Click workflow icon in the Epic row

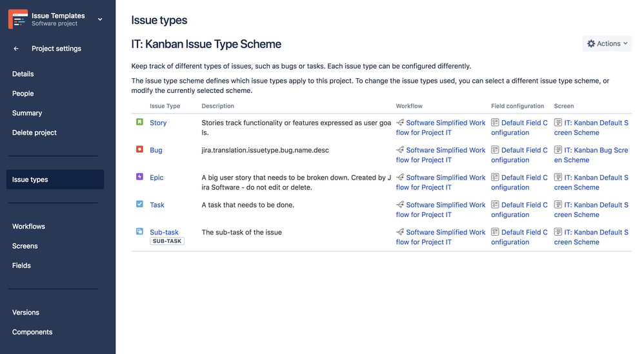tap(400, 177)
